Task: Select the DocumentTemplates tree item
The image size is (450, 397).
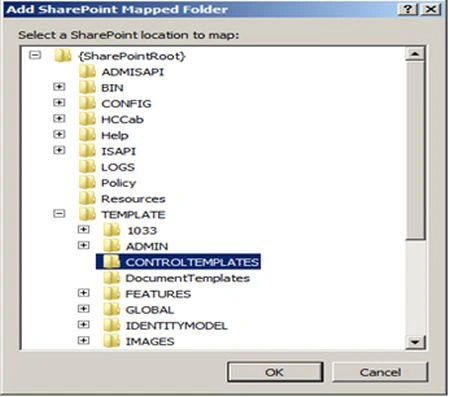Action: 188,278
